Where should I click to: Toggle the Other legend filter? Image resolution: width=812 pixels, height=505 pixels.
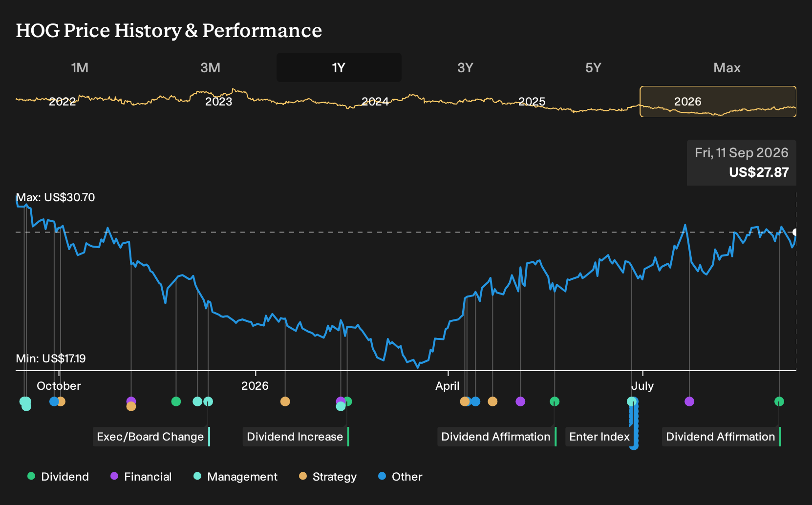400,477
